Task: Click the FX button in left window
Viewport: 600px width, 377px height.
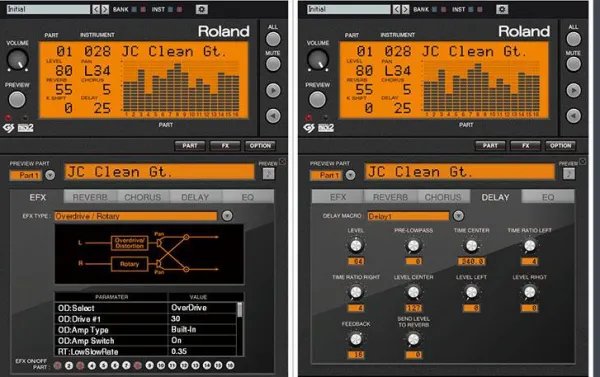Action: tap(225, 146)
